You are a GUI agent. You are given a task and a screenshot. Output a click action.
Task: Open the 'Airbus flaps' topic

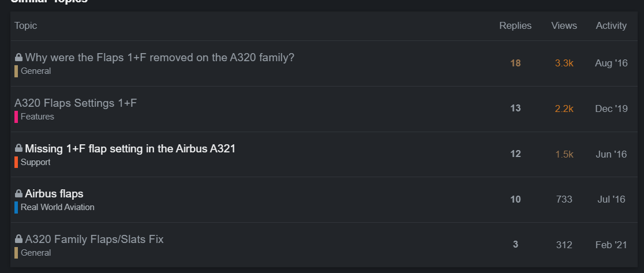(54, 194)
